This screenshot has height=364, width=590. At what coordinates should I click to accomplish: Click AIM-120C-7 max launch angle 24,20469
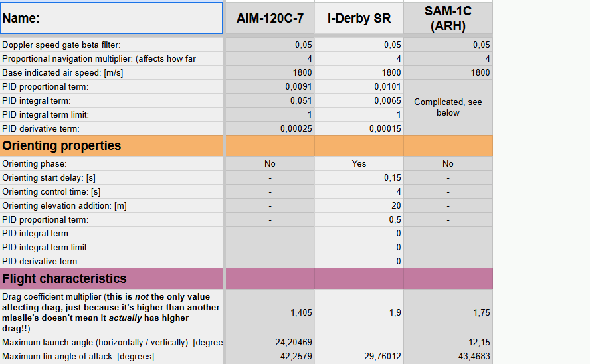pos(270,342)
